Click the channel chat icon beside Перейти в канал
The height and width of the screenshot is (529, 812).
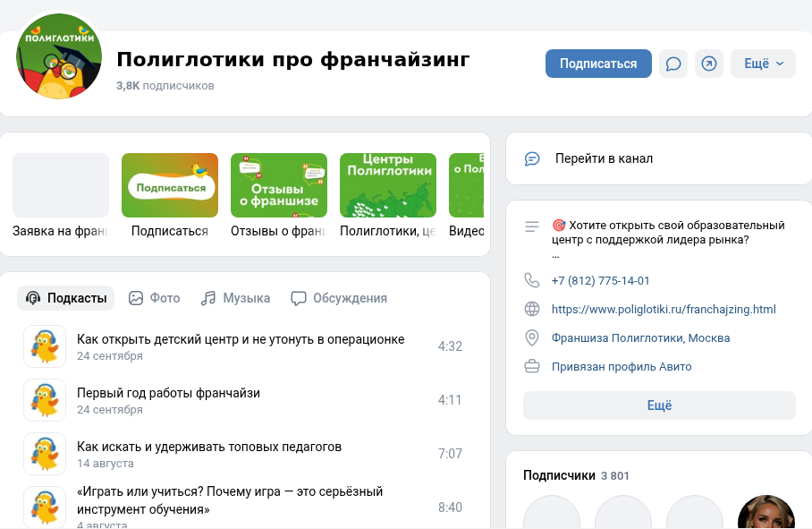tap(532, 158)
